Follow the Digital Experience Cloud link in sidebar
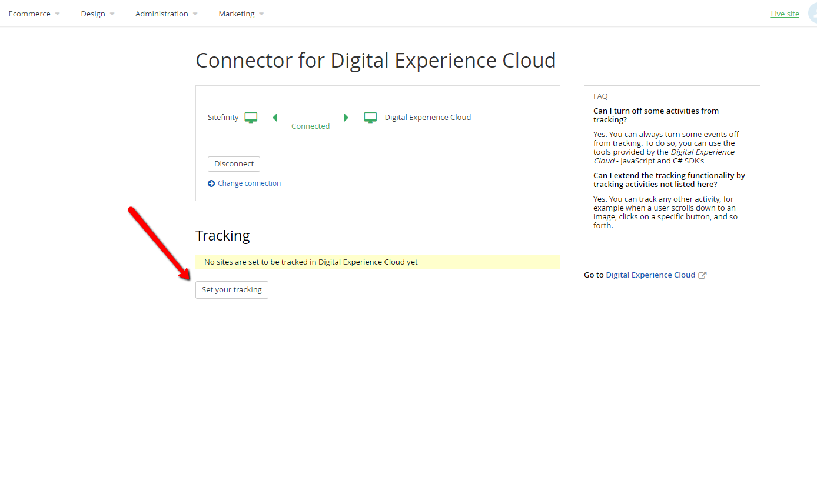Viewport: 817px width, 504px height. [650, 275]
